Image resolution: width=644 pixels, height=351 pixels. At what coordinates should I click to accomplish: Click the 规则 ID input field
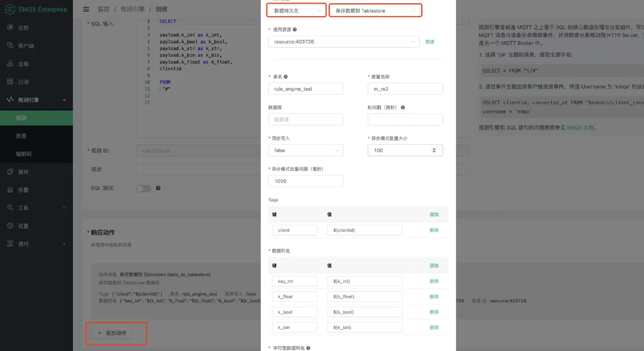click(x=198, y=150)
